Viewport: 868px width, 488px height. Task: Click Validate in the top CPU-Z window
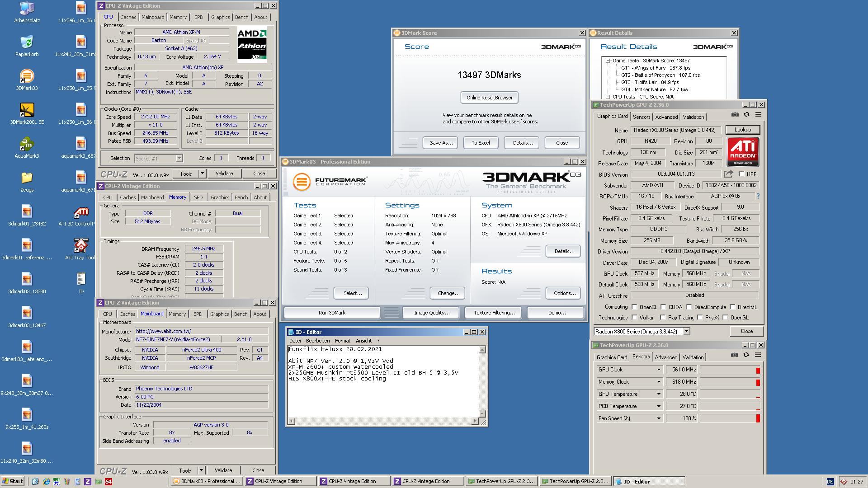tap(224, 174)
